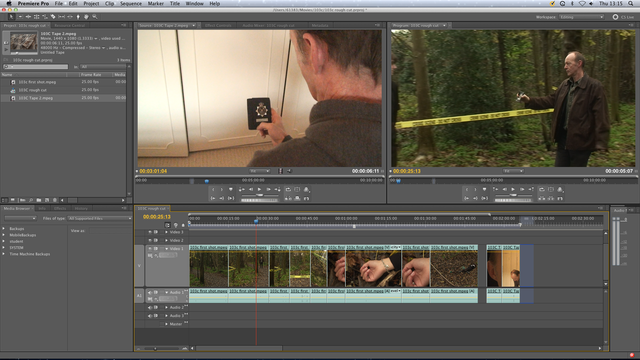Select the Rolling Edit tool
Viewport: 640px width, 360px height.
[36, 17]
